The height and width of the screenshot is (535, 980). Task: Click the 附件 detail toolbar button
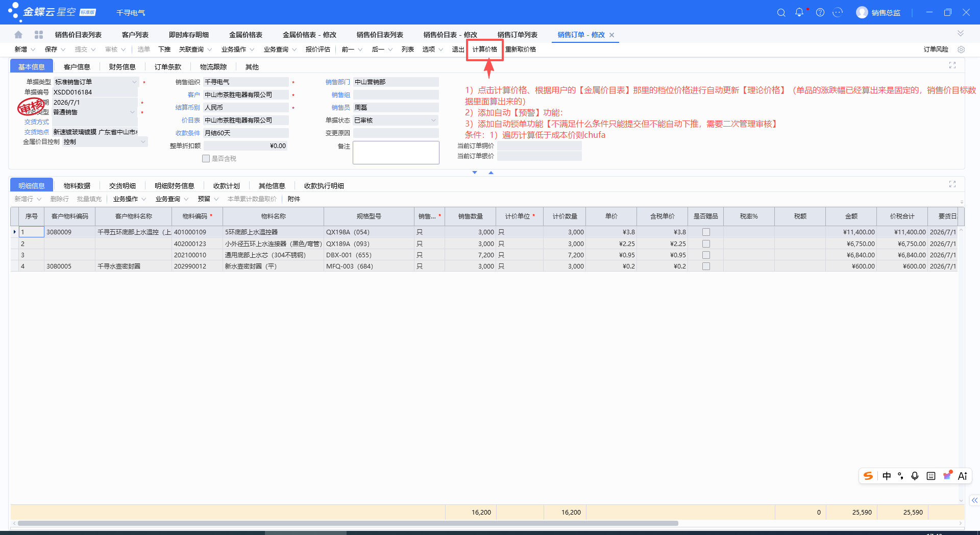point(294,199)
